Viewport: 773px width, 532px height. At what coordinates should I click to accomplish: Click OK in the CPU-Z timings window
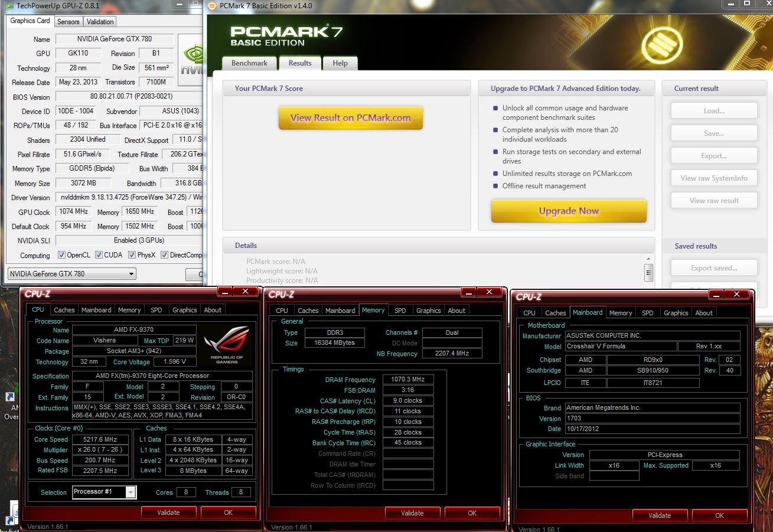pyautogui.click(x=472, y=513)
